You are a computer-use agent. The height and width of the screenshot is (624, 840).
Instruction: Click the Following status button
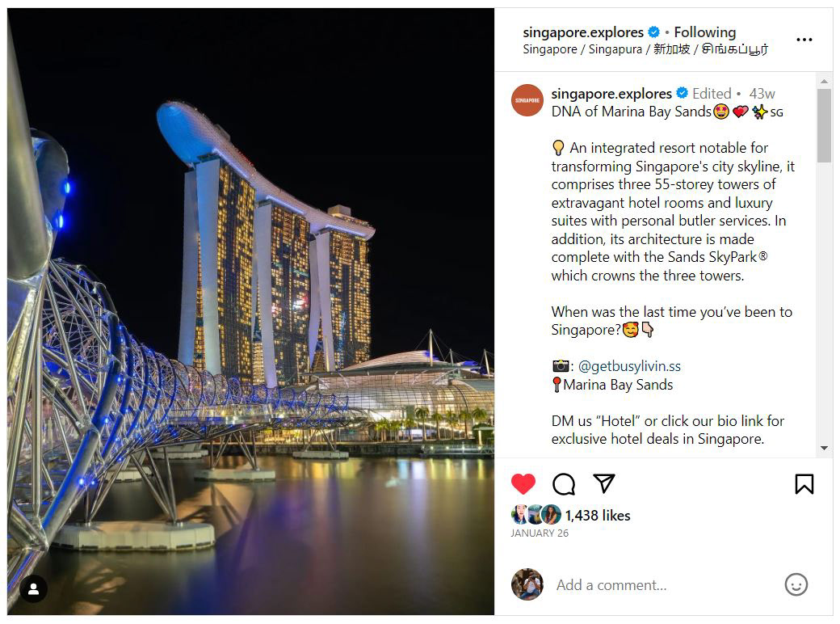coord(704,32)
